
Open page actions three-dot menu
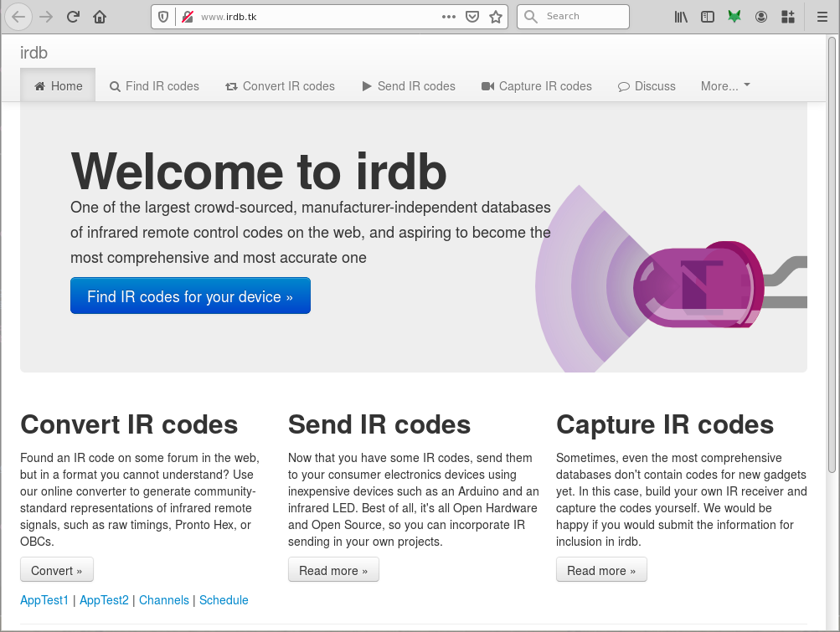coord(449,17)
